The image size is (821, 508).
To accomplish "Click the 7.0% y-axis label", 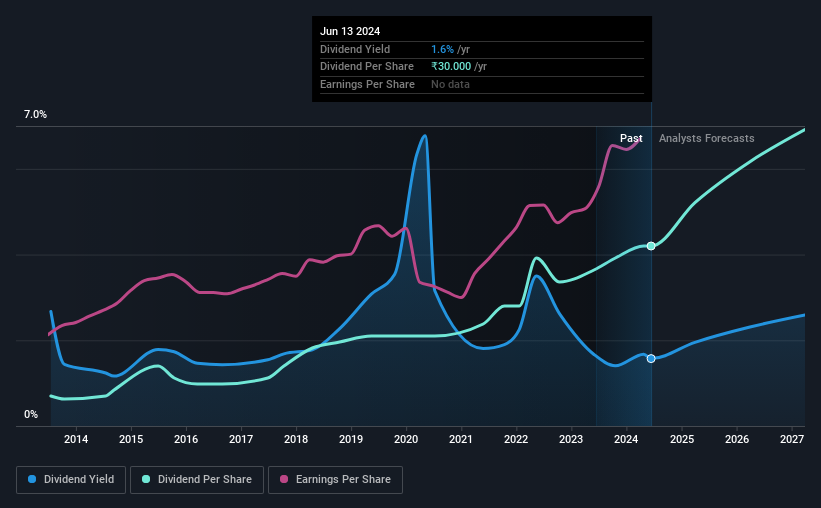I will [35, 115].
